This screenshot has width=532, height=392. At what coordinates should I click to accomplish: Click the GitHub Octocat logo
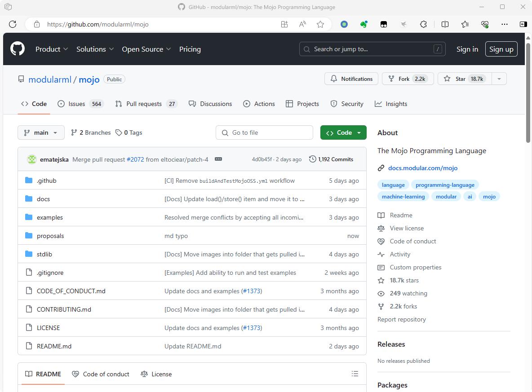click(x=18, y=49)
